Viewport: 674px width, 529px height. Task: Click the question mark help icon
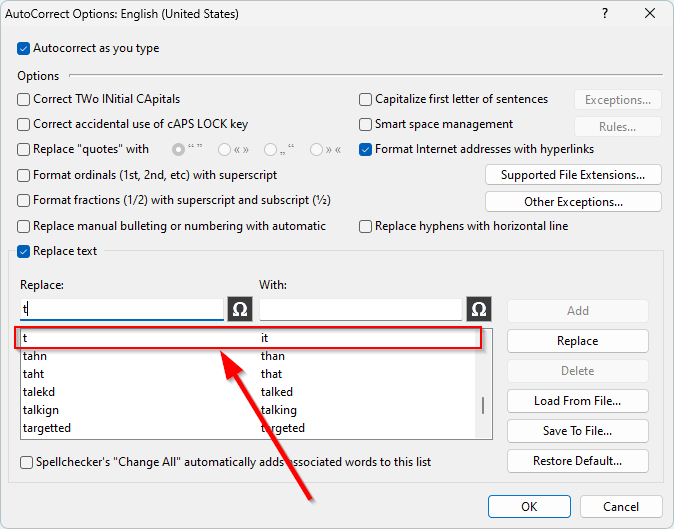(605, 14)
